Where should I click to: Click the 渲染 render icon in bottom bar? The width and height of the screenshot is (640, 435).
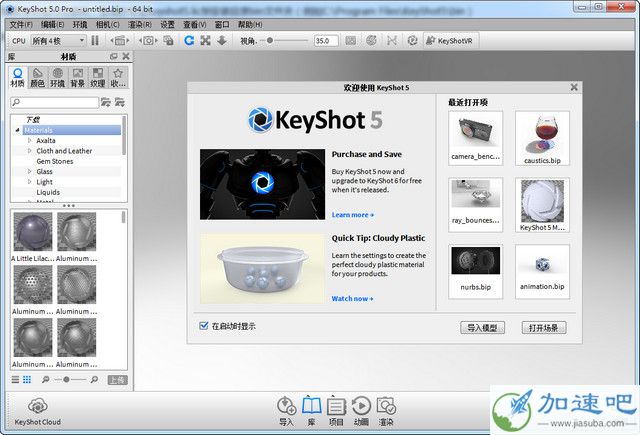pyautogui.click(x=386, y=411)
